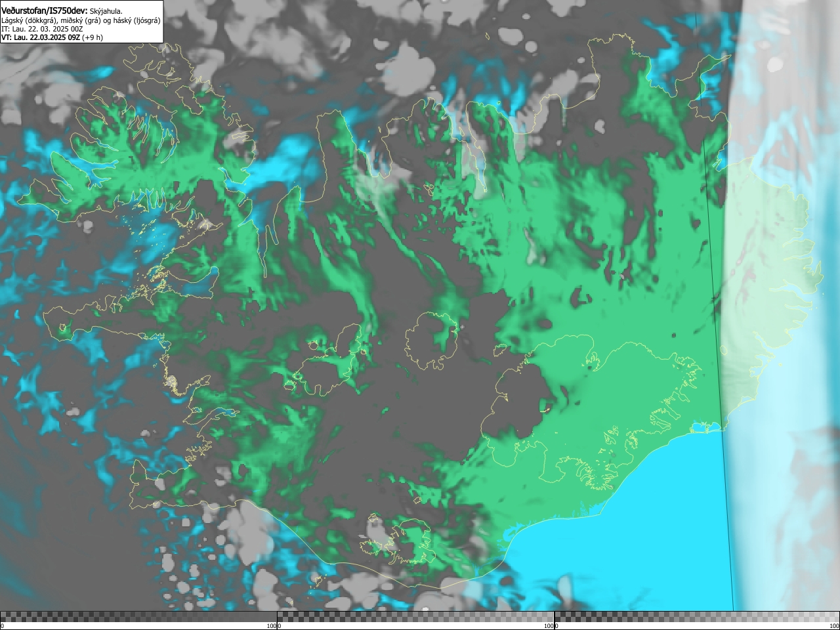Click the (+9 h) forecast offset text
Image resolution: width=840 pixels, height=630 pixels.
[x=93, y=37]
